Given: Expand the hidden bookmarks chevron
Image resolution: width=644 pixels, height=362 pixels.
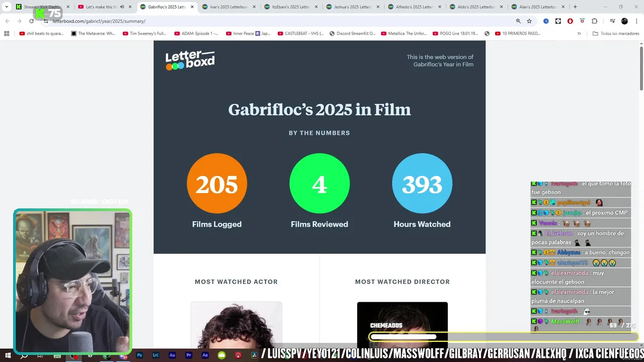Looking at the screenshot, I should 579,34.
